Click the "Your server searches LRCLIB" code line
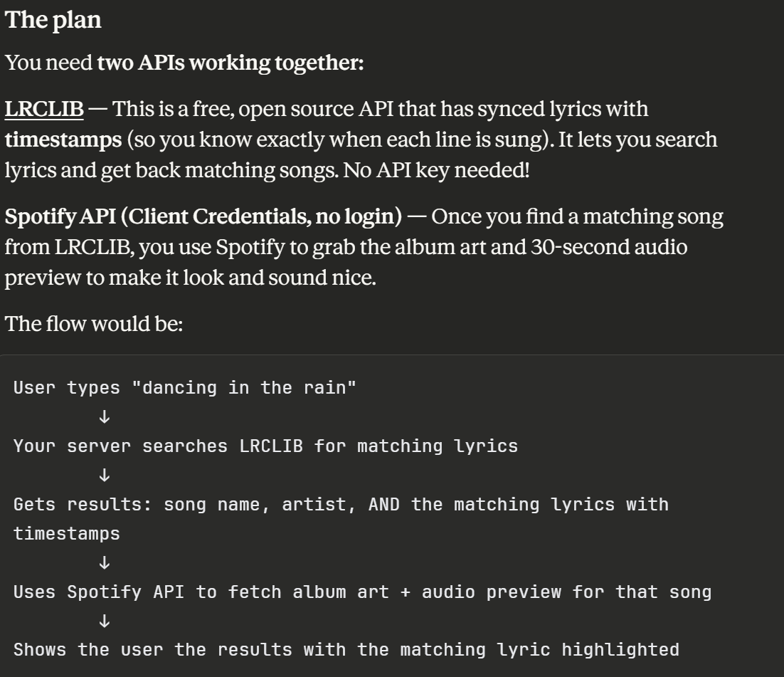This screenshot has width=784, height=677. [265, 446]
